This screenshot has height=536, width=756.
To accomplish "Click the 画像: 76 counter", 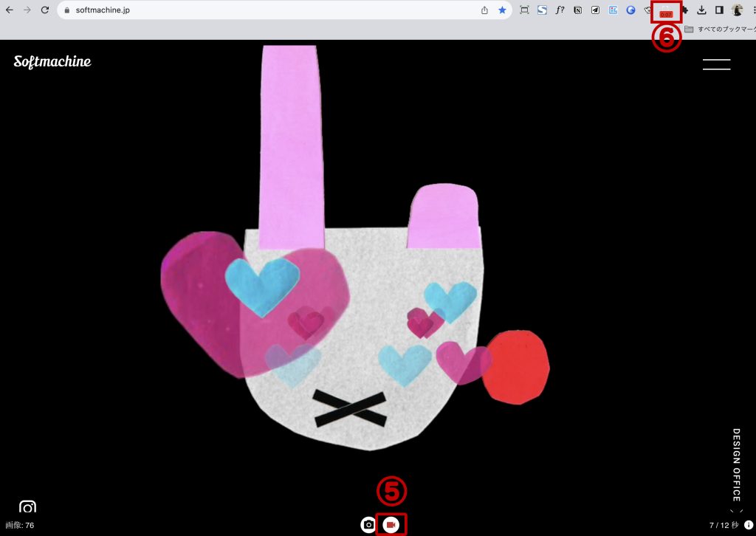I will coord(20,526).
